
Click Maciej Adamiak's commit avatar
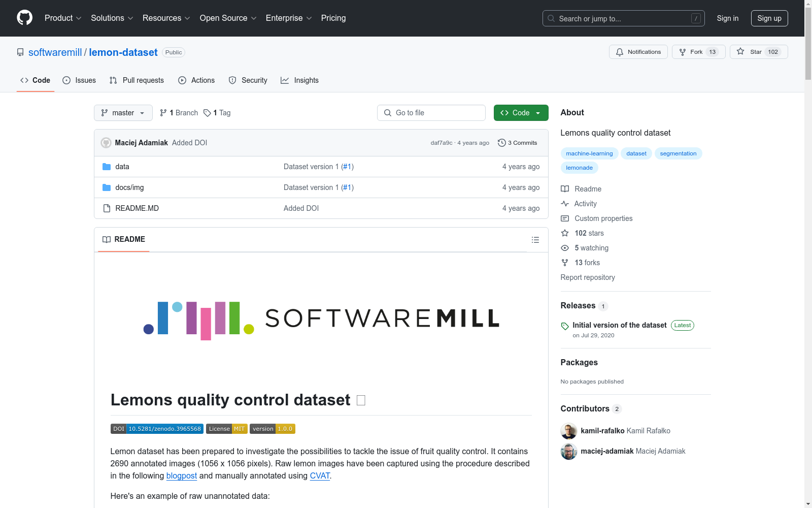tap(106, 143)
